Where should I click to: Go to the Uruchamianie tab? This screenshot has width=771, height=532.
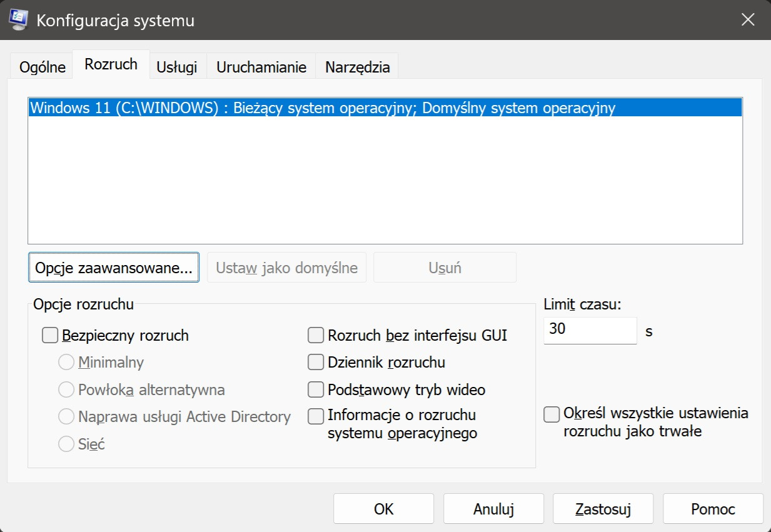pos(261,68)
